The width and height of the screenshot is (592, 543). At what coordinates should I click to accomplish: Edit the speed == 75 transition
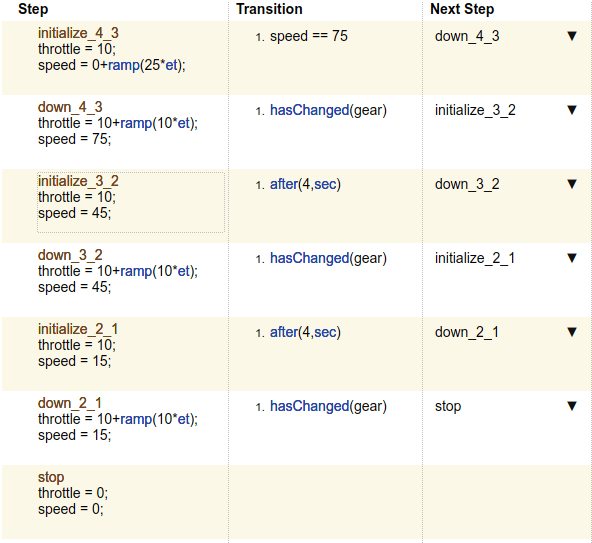click(308, 36)
